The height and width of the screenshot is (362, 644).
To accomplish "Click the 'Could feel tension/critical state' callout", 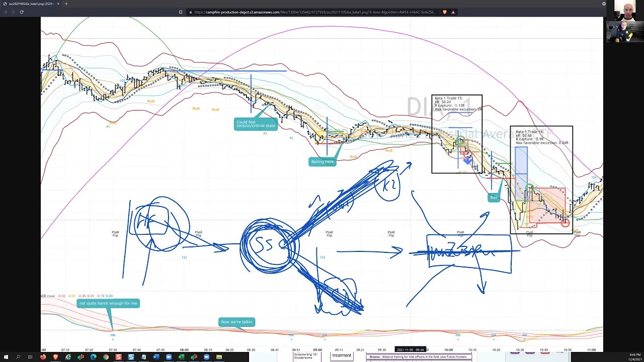I will (x=256, y=124).
